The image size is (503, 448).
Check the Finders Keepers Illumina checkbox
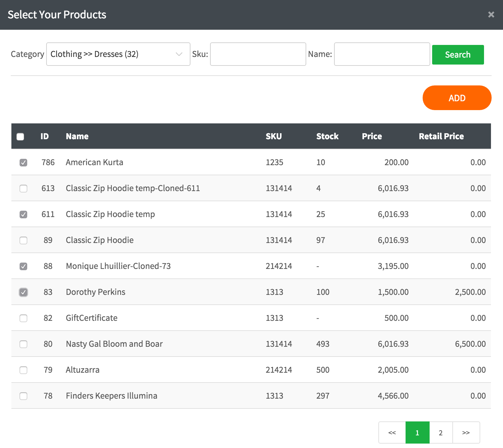click(23, 396)
